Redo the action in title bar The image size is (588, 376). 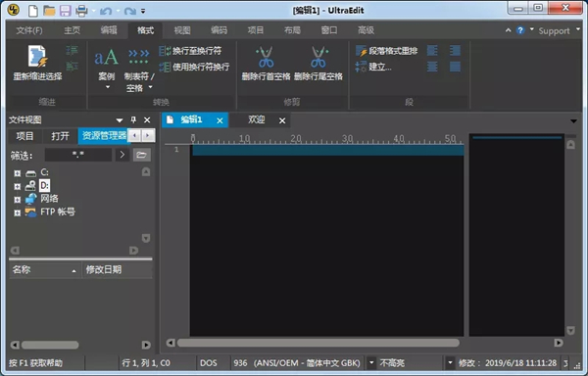[129, 11]
